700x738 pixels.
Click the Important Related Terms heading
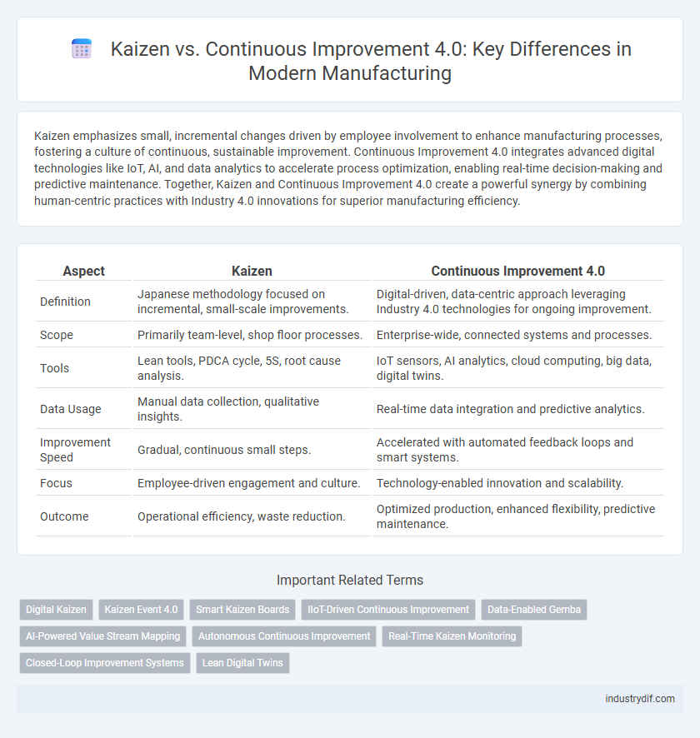click(349, 581)
